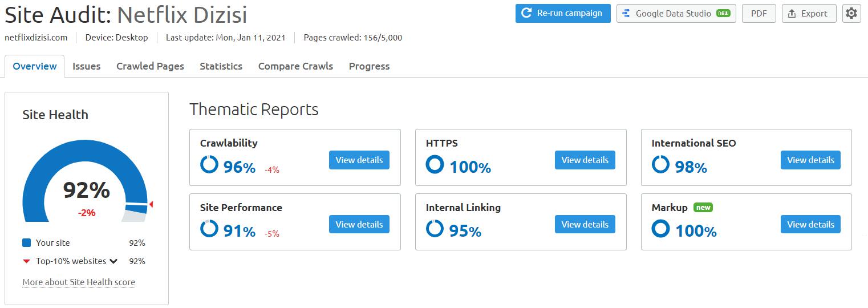Viewport: 868px width, 308px height.
Task: Click the Site Performance -5% change value
Action: pyautogui.click(x=272, y=233)
